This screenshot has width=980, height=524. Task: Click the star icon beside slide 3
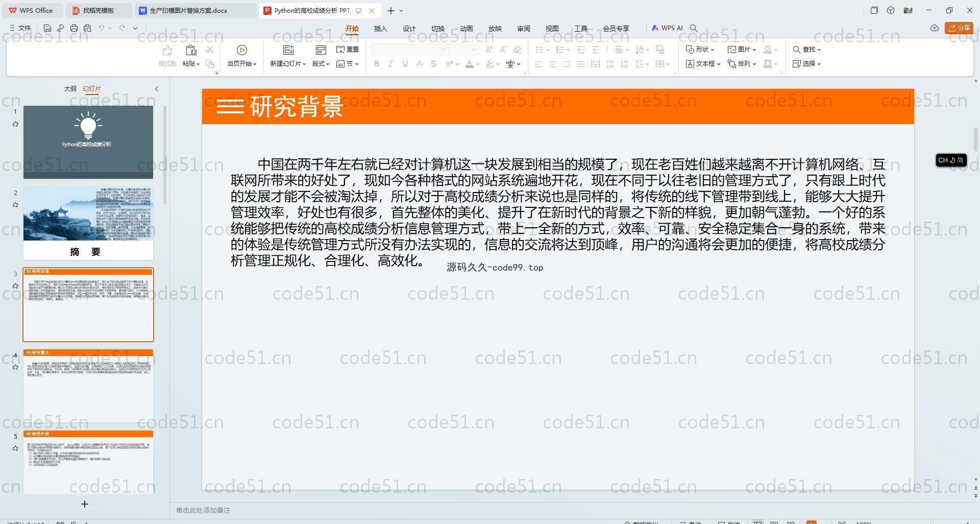point(15,286)
